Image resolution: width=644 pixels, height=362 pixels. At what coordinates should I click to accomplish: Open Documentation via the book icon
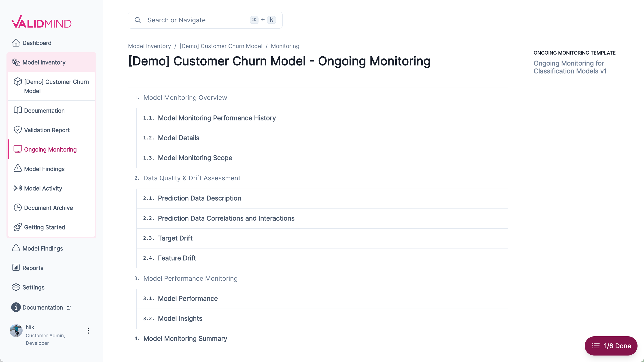(x=17, y=110)
